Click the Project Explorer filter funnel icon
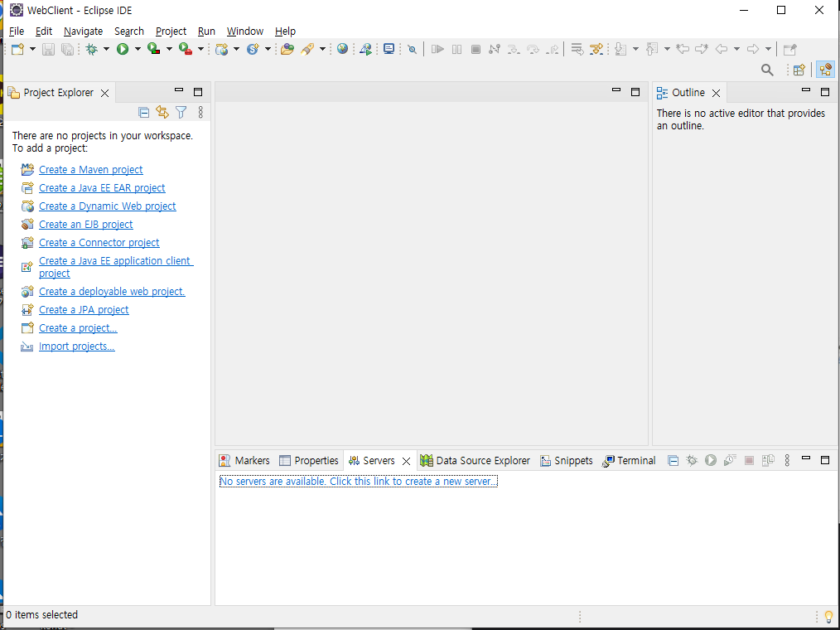840x630 pixels. [x=181, y=112]
